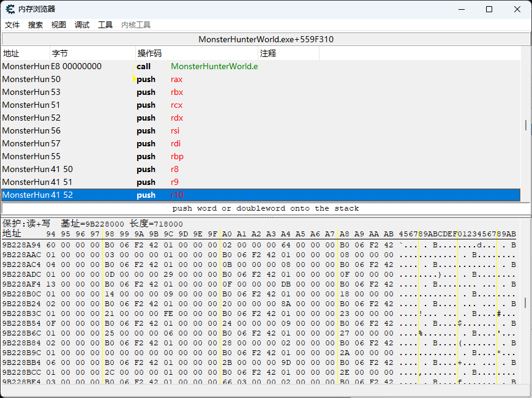Click the hex dump vertical scrollbar thumb
The height and width of the screenshot is (398, 532).
[x=526, y=303]
